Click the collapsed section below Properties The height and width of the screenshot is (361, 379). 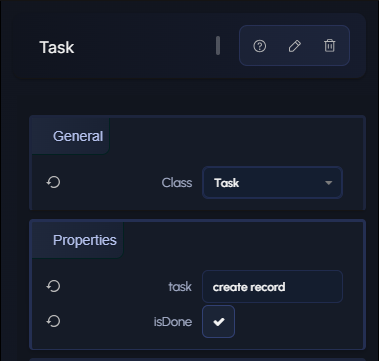(x=197, y=359)
